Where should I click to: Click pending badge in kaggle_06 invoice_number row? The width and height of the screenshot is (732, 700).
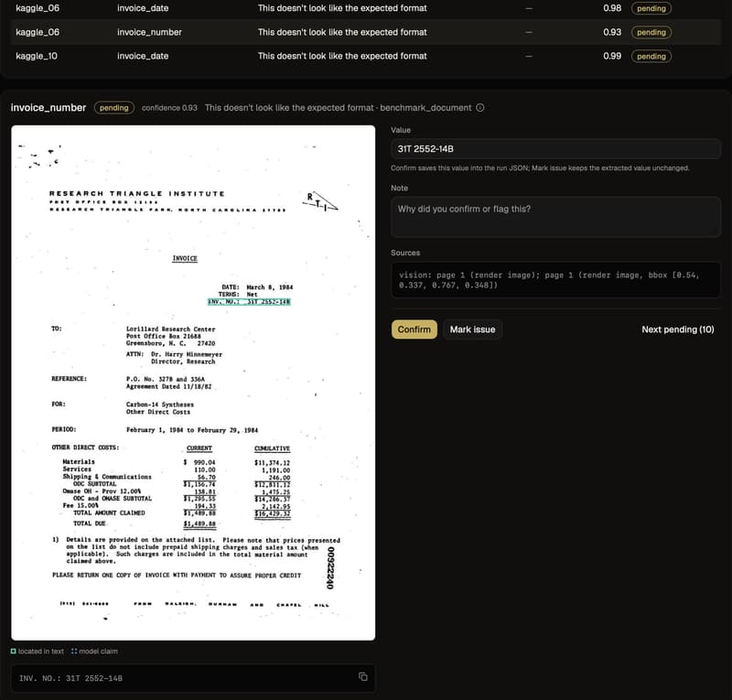point(651,32)
